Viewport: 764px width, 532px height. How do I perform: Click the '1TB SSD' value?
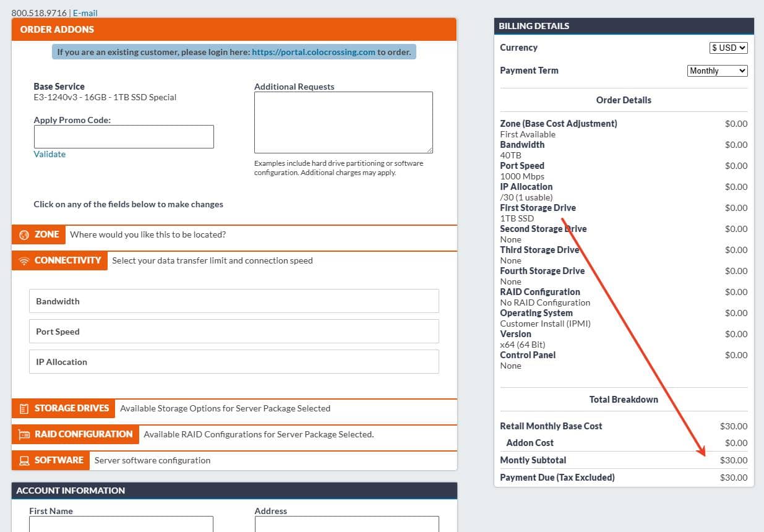pyautogui.click(x=517, y=218)
